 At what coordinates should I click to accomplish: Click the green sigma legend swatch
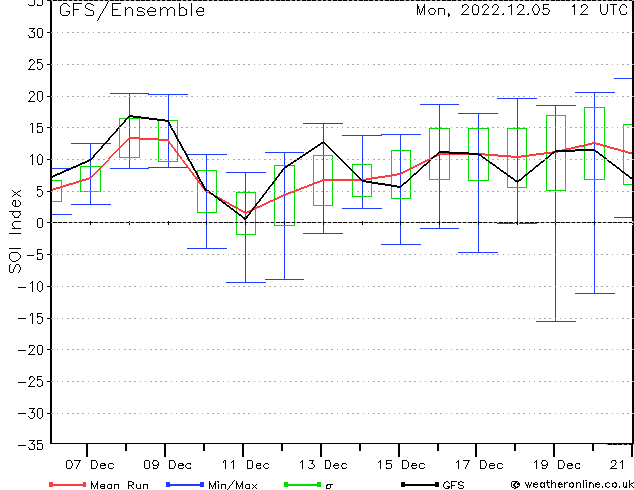302,484
